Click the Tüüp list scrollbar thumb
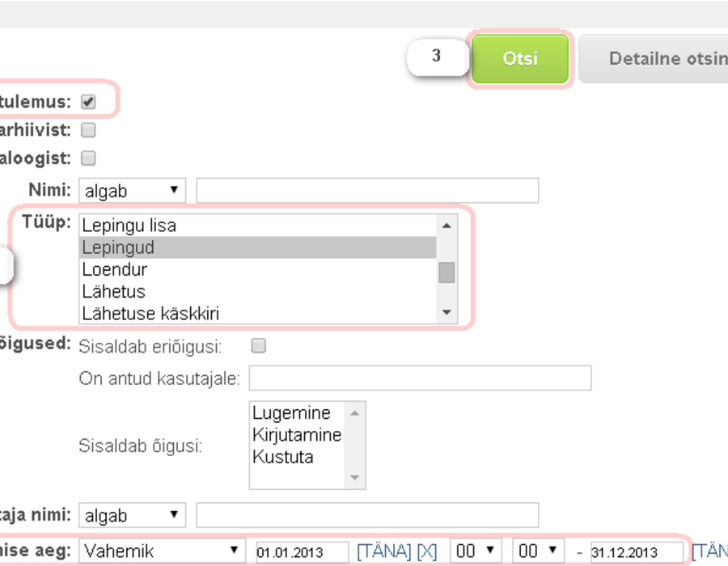This screenshot has height=566, width=728. coord(447,272)
